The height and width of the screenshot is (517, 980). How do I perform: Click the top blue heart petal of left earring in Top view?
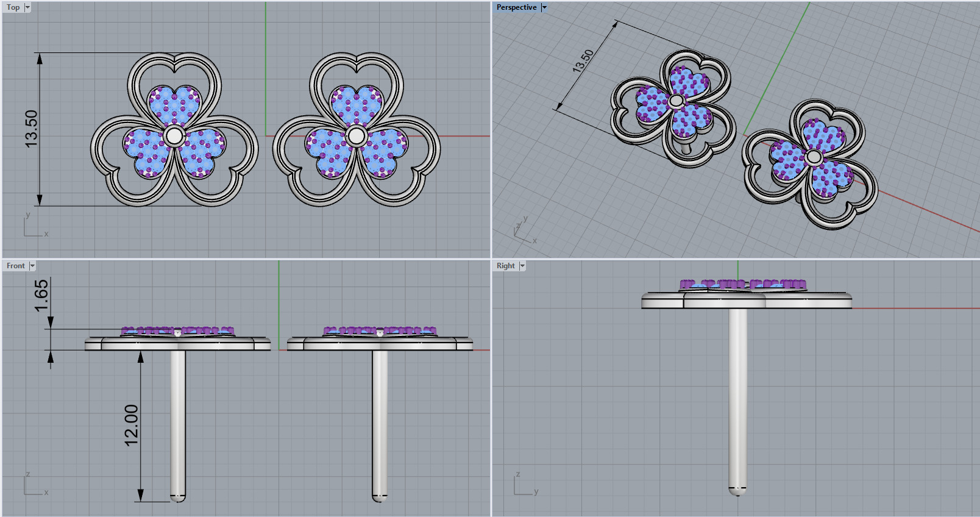(x=174, y=105)
